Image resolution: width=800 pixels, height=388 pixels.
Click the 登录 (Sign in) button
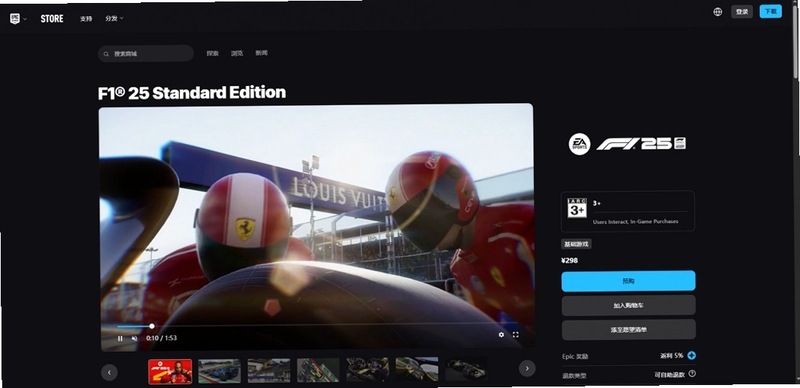(x=741, y=12)
